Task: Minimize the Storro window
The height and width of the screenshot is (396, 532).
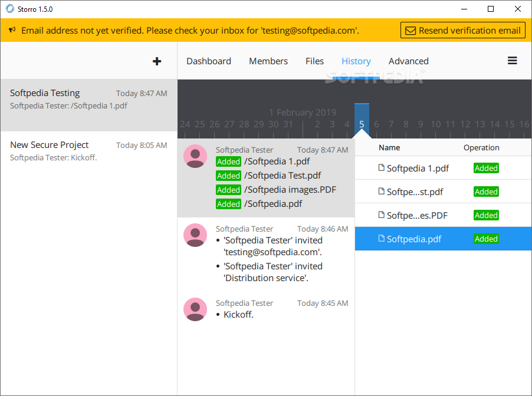Action: (x=464, y=9)
